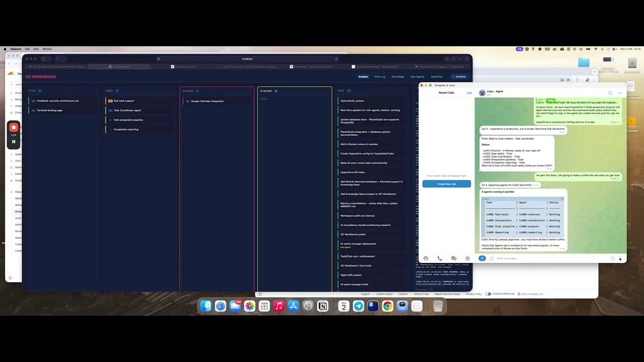Open the Music app in Dock
The height and width of the screenshot is (362, 644).
(x=279, y=306)
